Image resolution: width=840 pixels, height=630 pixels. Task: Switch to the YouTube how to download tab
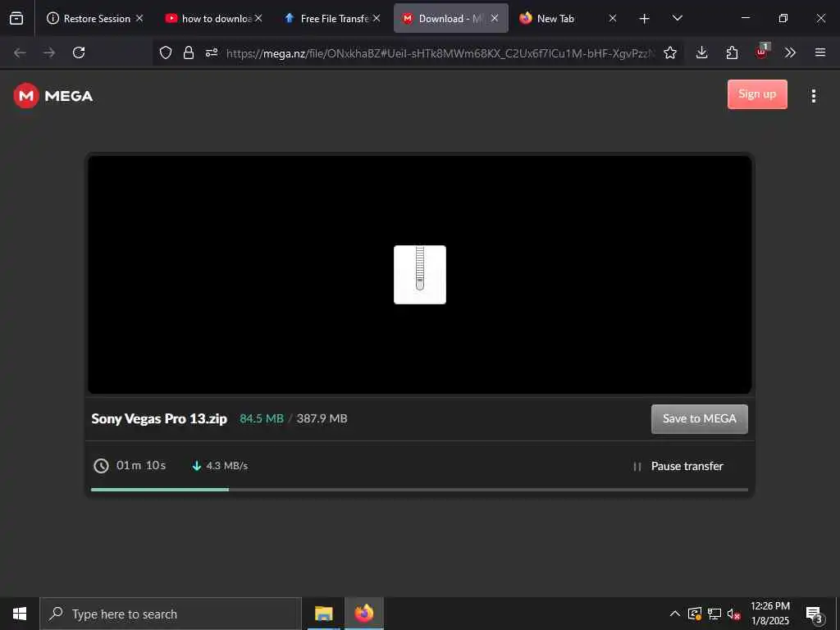(214, 18)
